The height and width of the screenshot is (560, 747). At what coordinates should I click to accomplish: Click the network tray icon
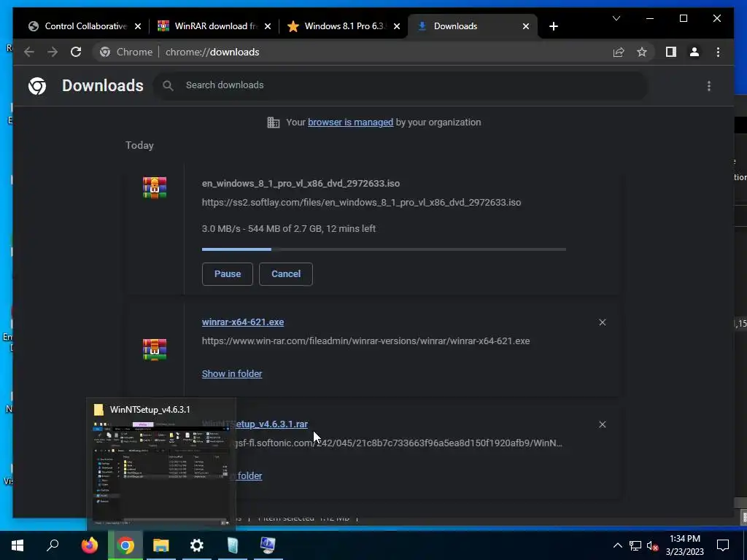pyautogui.click(x=635, y=545)
